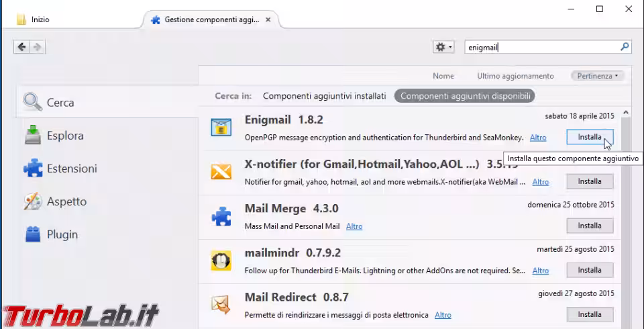Open the Aspetto sidebar category
The image size is (644, 329).
pyautogui.click(x=107, y=201)
